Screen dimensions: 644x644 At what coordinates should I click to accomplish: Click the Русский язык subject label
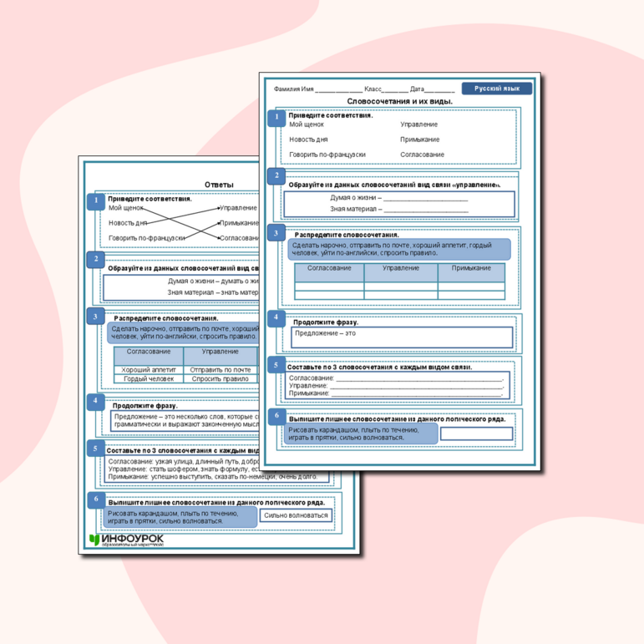(496, 89)
